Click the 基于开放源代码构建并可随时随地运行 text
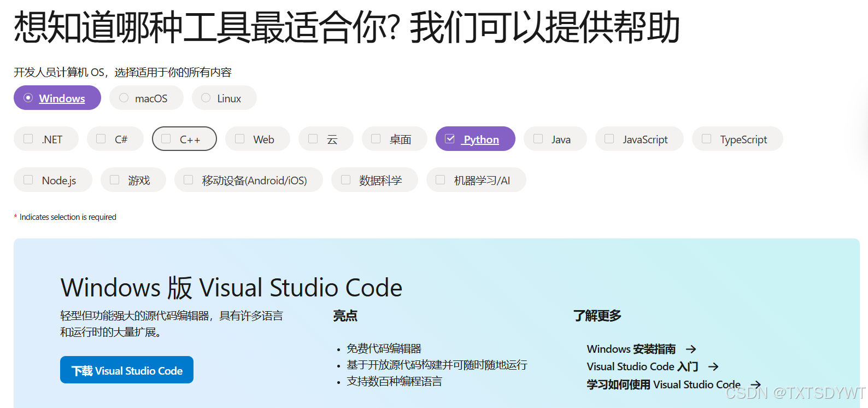 tap(437, 365)
